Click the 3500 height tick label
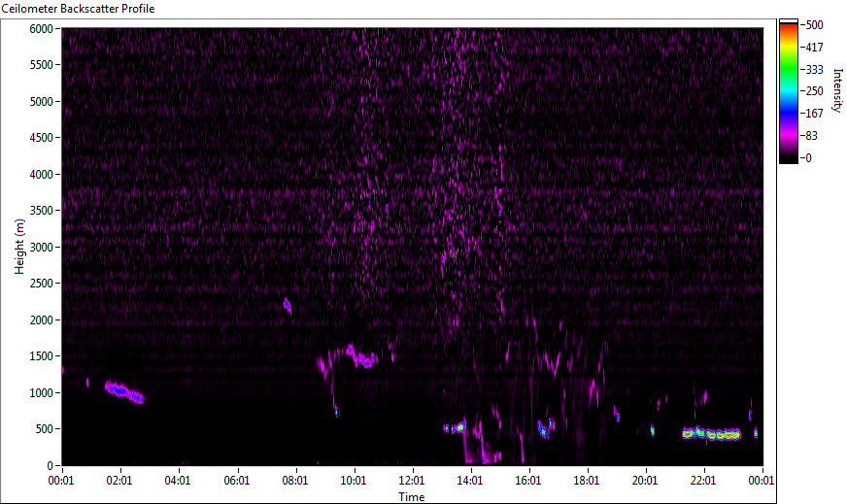This screenshot has height=504, width=847. point(42,211)
